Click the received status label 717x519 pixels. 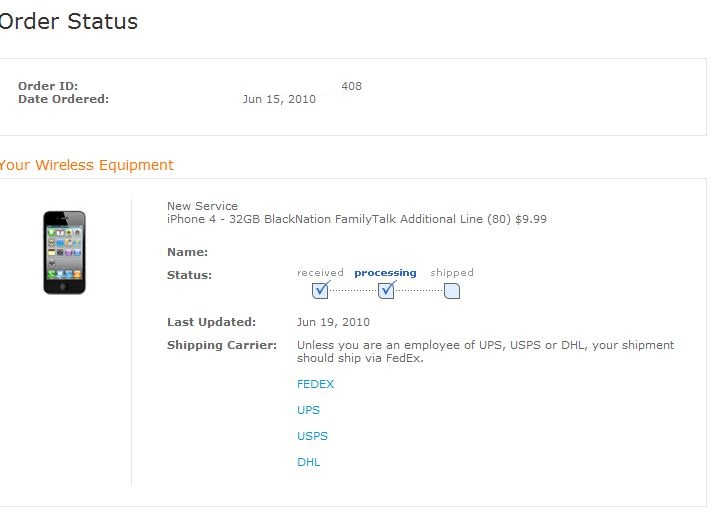pos(320,273)
